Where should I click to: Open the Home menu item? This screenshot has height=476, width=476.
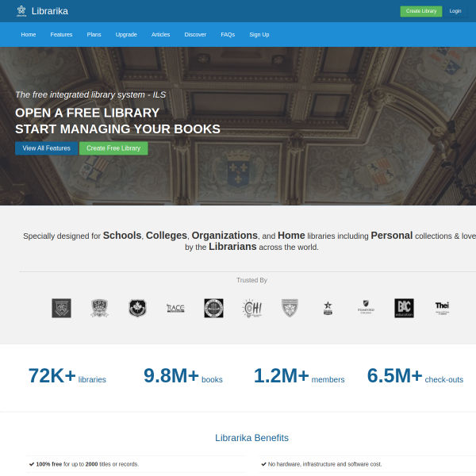click(29, 35)
